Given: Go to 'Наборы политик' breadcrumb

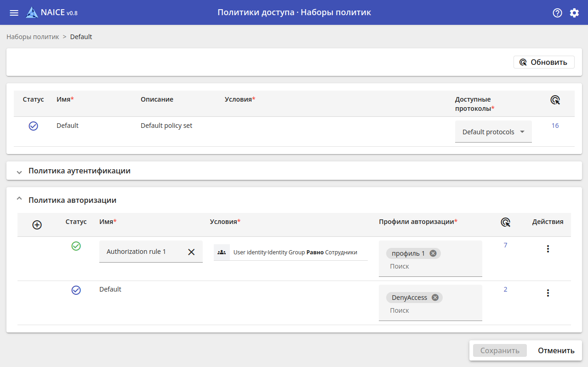Looking at the screenshot, I should (x=33, y=37).
